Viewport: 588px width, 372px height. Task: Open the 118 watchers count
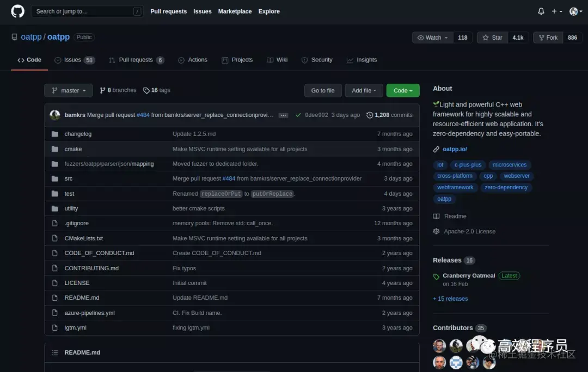point(463,38)
